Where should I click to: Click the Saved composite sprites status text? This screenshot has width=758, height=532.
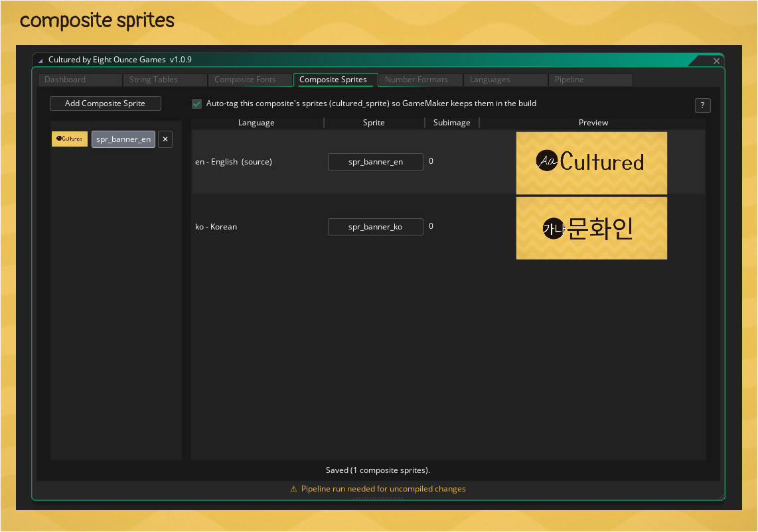tap(378, 470)
